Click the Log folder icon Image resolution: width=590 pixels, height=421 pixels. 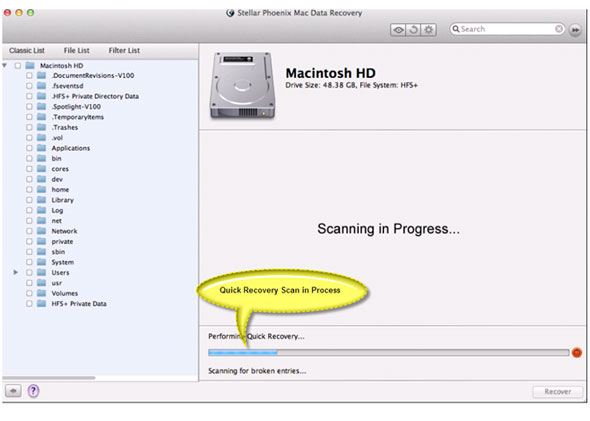pos(41,210)
